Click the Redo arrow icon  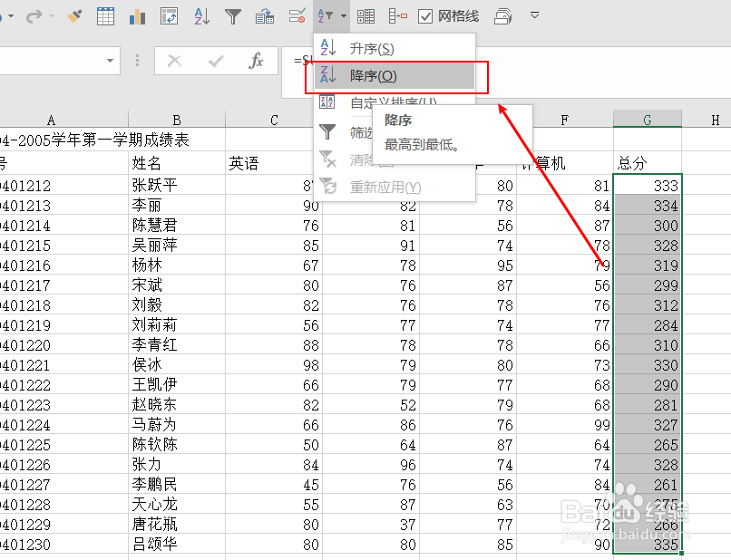(x=34, y=14)
